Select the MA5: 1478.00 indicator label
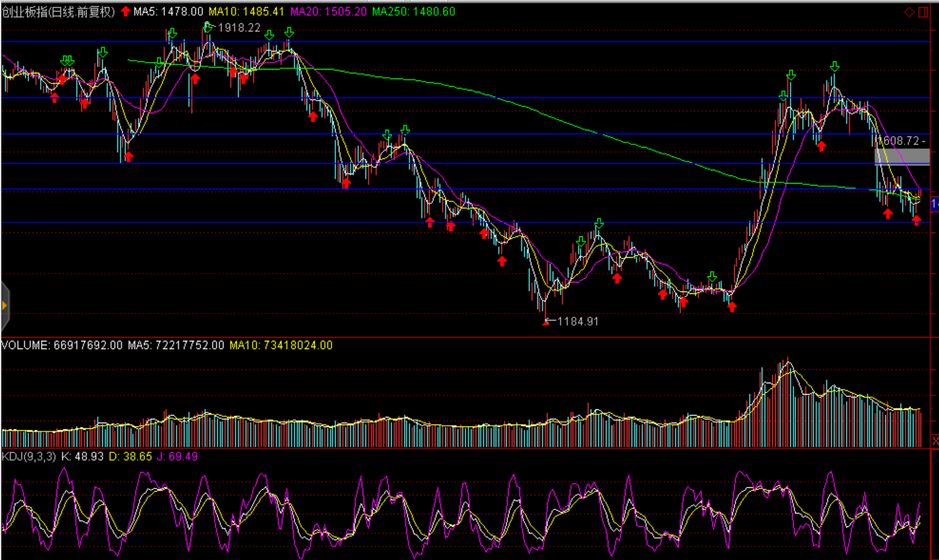 (x=168, y=11)
